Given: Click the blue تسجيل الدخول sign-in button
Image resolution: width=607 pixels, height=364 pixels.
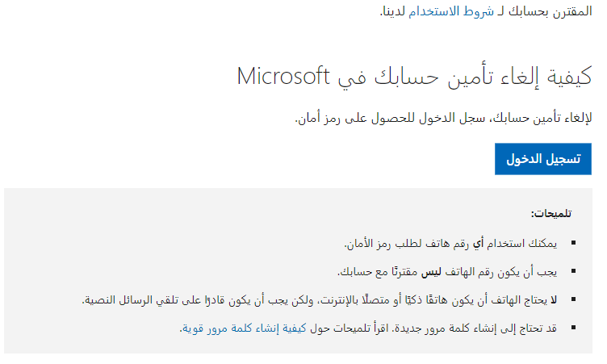Looking at the screenshot, I should pos(542,159).
